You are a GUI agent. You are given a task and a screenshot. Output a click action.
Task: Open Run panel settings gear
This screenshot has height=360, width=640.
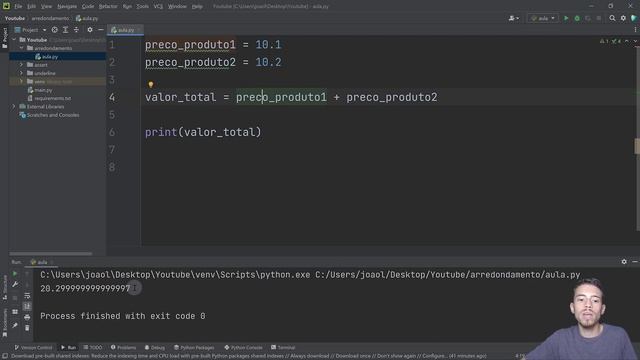[x=624, y=262]
